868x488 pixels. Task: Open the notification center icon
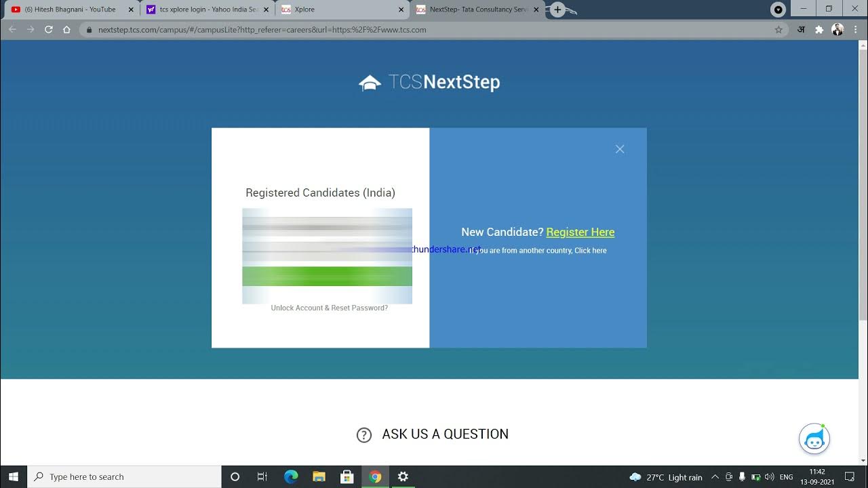[x=850, y=477]
